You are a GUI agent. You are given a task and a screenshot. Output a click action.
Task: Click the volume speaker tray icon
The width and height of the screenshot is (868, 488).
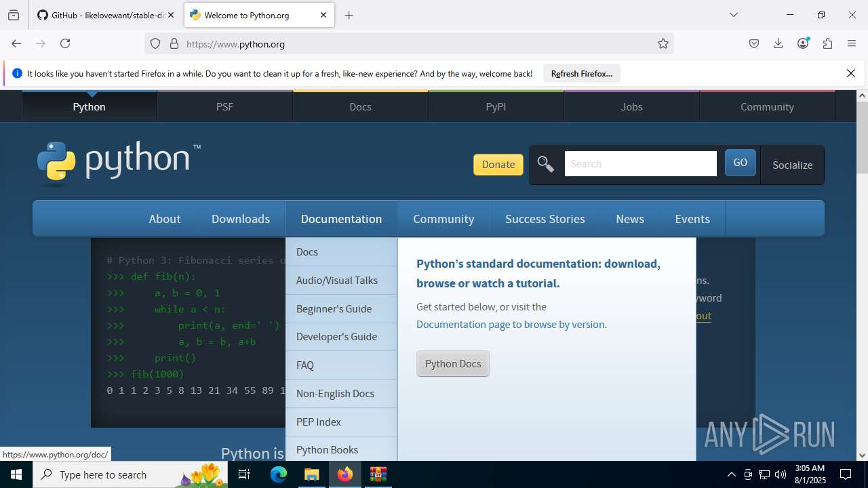pos(781,474)
